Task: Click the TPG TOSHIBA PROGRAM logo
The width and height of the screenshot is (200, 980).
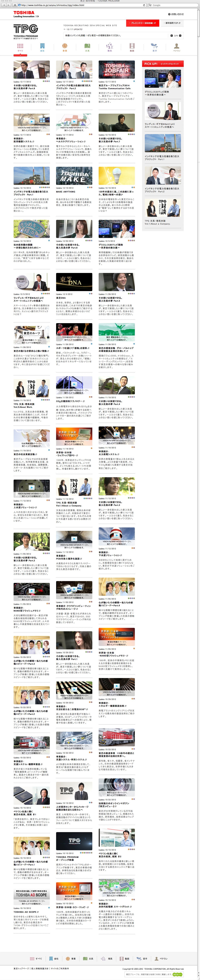Action: coord(26,32)
